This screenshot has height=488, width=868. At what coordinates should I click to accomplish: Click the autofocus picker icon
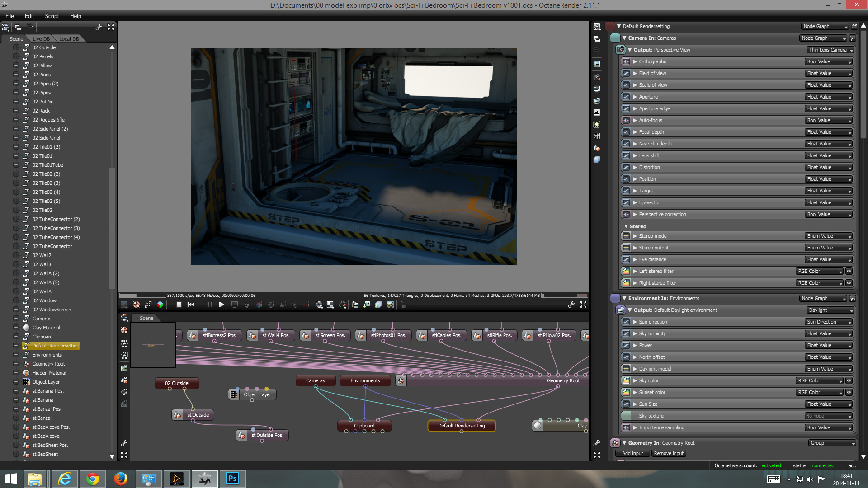tap(247, 305)
